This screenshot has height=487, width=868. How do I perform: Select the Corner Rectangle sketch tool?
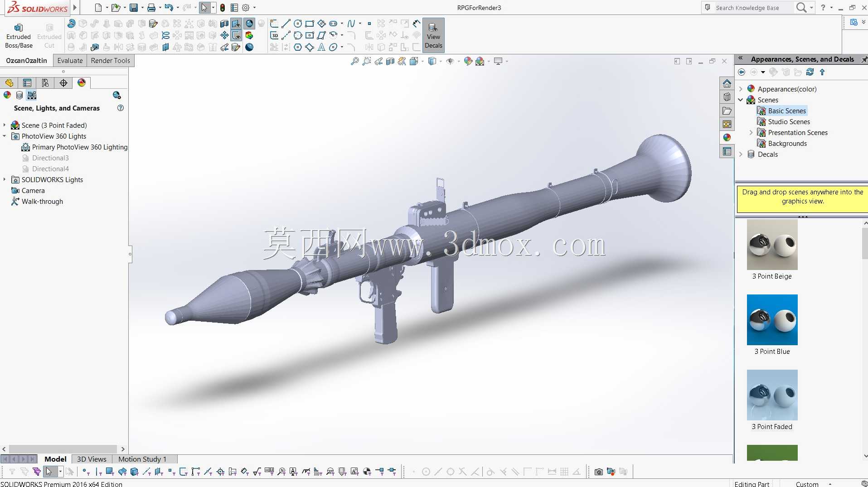(x=310, y=24)
